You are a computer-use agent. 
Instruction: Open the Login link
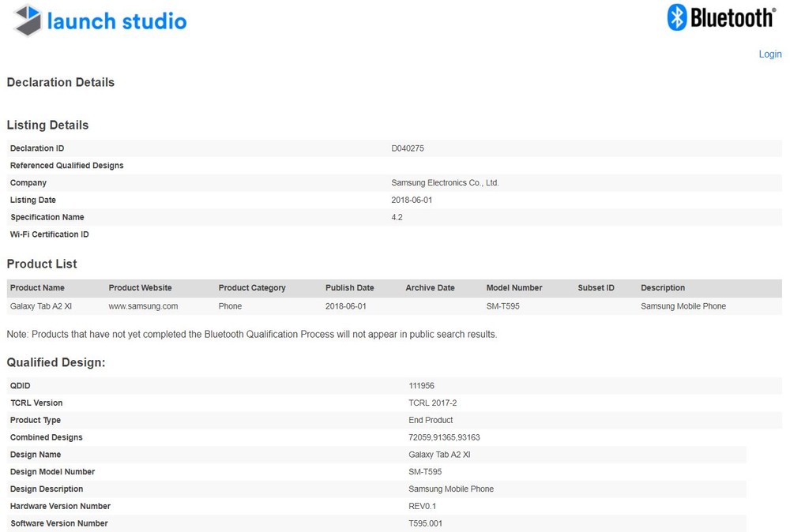coord(769,54)
